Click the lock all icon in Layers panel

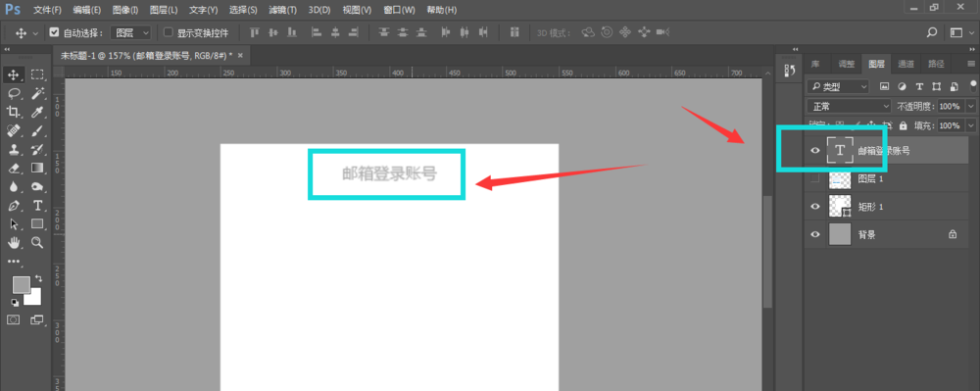click(904, 125)
